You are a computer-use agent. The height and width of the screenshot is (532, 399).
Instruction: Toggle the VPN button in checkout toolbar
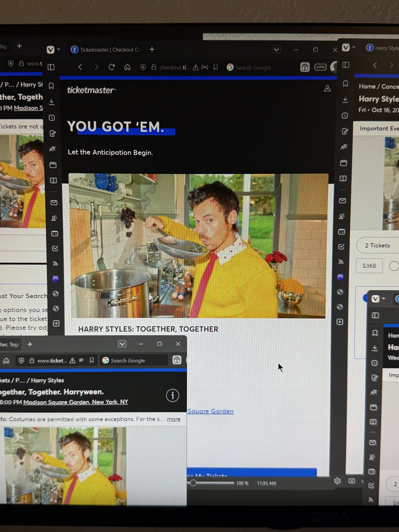(x=320, y=67)
